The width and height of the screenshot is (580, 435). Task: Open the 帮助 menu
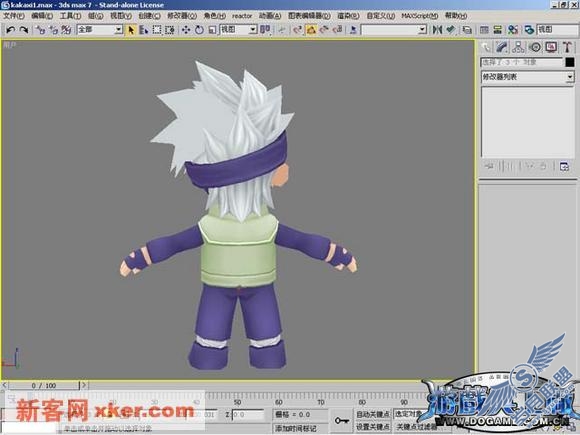click(456, 16)
